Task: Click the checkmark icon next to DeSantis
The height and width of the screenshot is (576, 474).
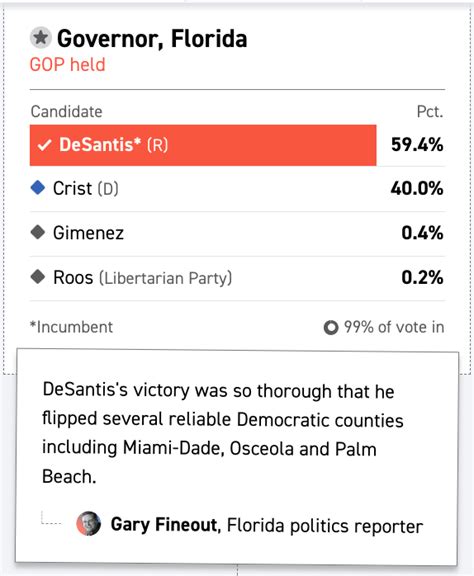Action: click(44, 145)
